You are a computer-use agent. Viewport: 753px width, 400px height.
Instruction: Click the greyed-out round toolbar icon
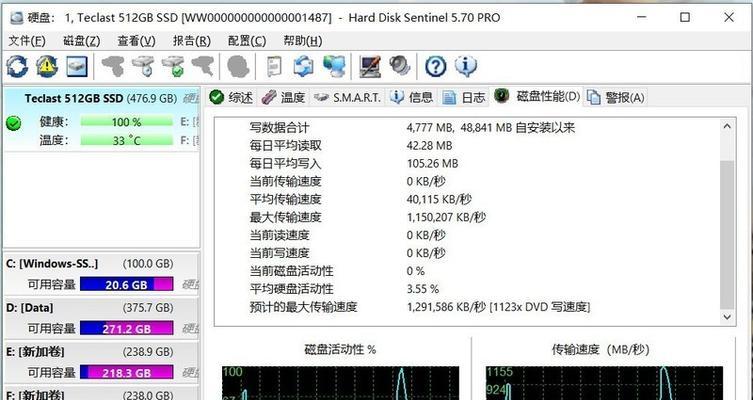point(238,66)
